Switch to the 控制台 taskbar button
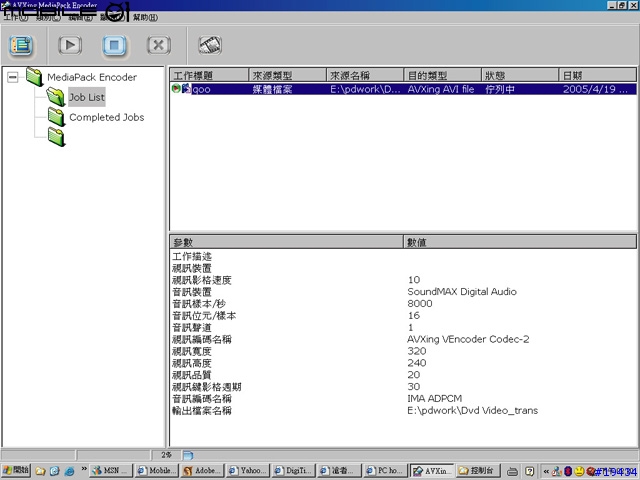 (478, 471)
